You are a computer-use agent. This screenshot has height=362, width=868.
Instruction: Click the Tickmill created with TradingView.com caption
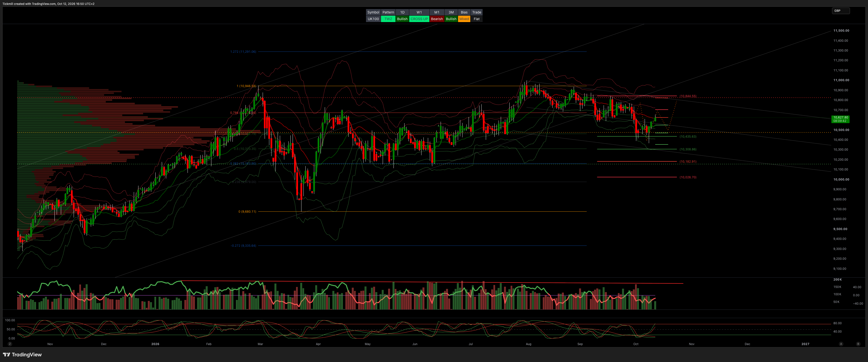(49, 4)
